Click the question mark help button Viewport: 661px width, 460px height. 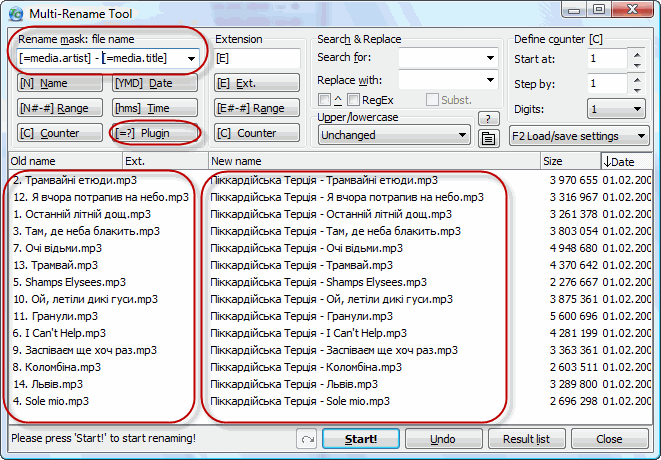489,119
